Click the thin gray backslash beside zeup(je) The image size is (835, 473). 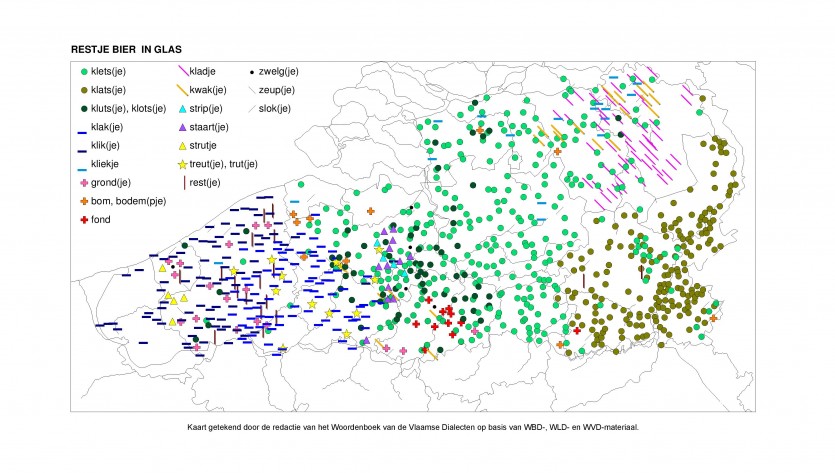[x=252, y=90]
